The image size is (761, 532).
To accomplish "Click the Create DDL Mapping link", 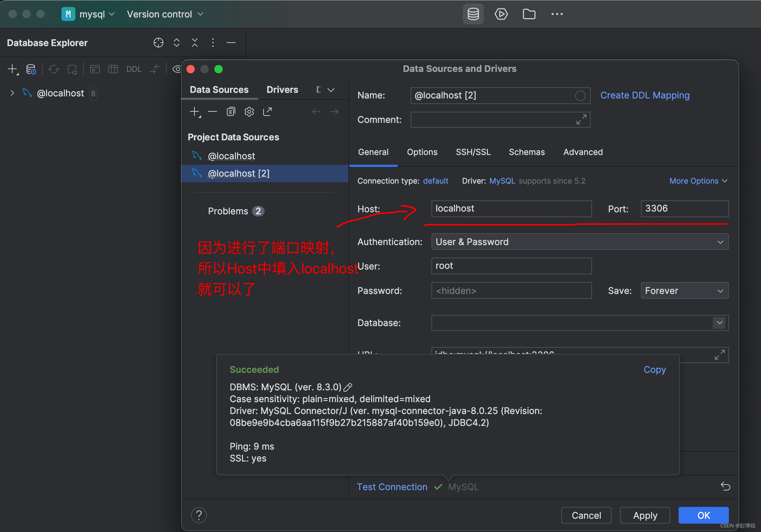I will 645,95.
